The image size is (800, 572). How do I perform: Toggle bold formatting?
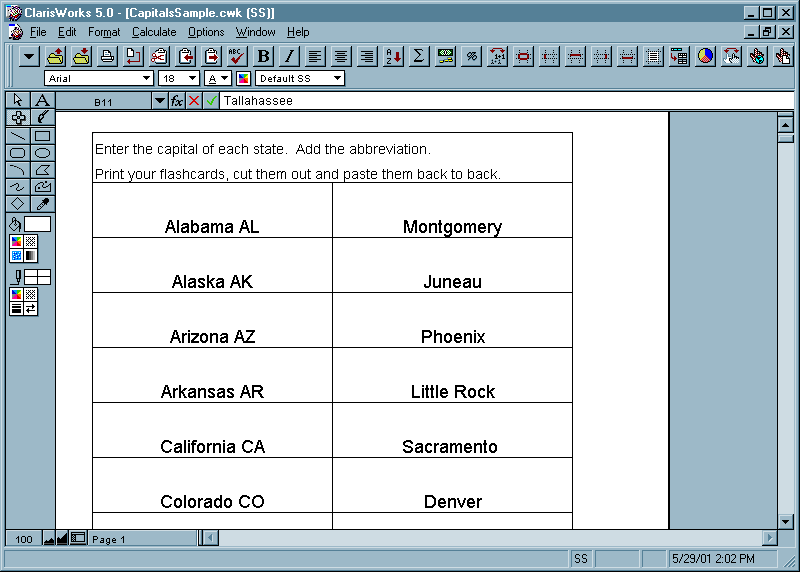pyautogui.click(x=264, y=57)
